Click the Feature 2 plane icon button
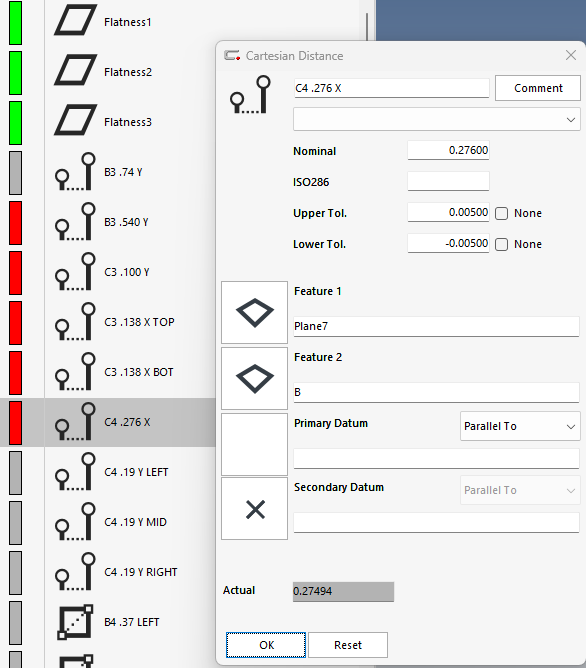The height and width of the screenshot is (668, 586). tap(255, 378)
